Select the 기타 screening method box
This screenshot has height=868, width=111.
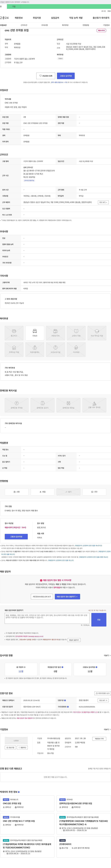pyautogui.click(x=94, y=492)
